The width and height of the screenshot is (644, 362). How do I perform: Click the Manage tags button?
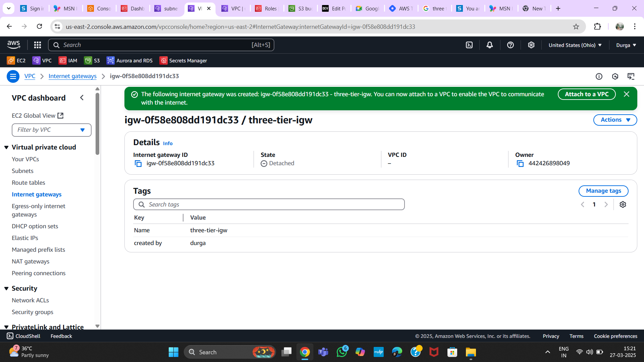(x=603, y=191)
